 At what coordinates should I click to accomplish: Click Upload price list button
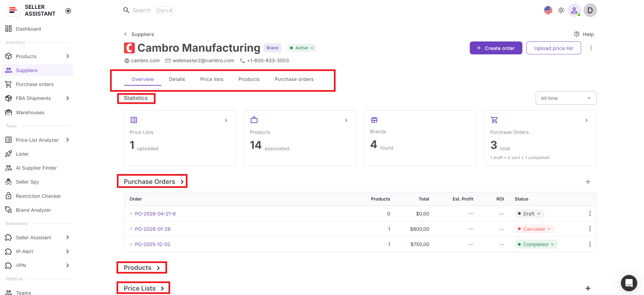point(554,48)
